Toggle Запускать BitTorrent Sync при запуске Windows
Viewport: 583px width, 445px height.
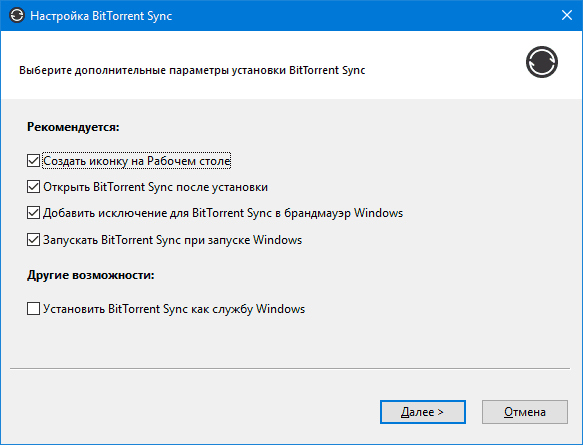33,240
